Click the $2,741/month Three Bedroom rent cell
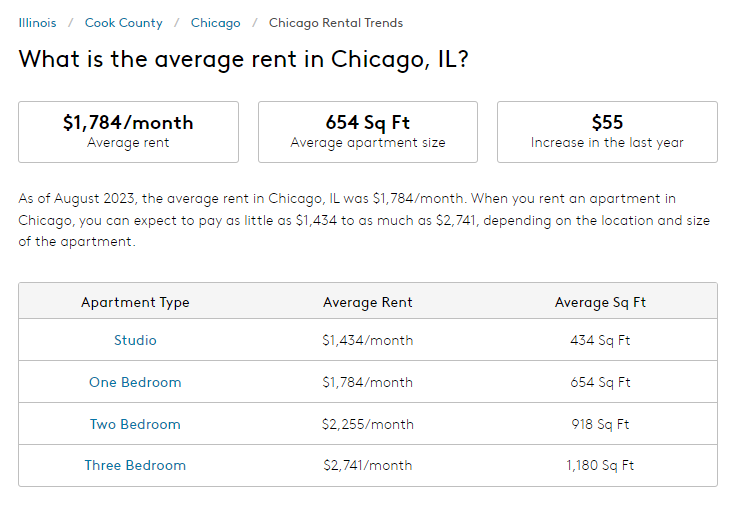 pyautogui.click(x=368, y=465)
